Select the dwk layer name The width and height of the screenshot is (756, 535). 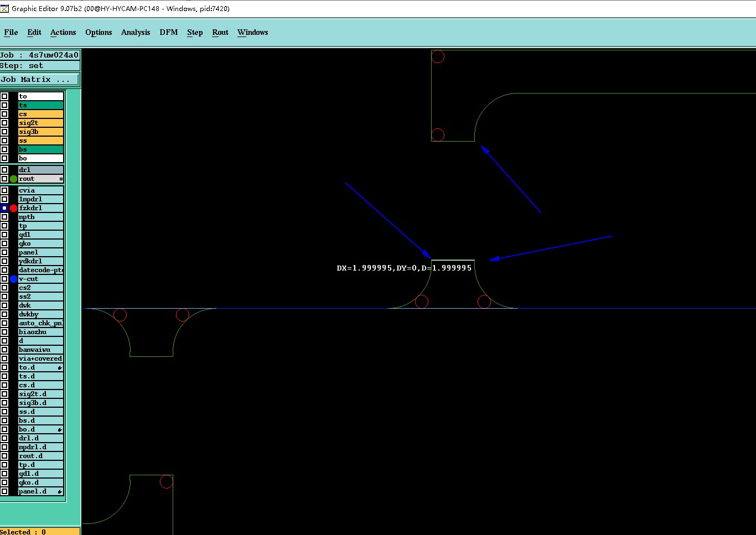coord(41,305)
